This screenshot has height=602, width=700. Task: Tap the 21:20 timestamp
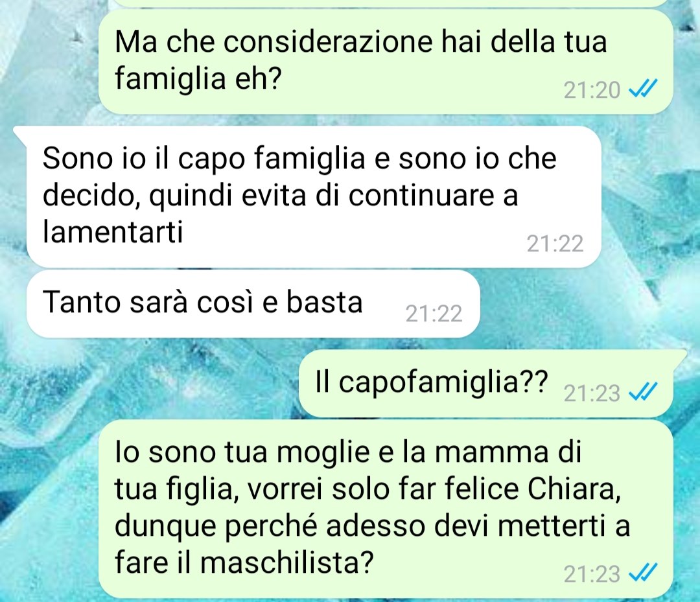pos(592,90)
